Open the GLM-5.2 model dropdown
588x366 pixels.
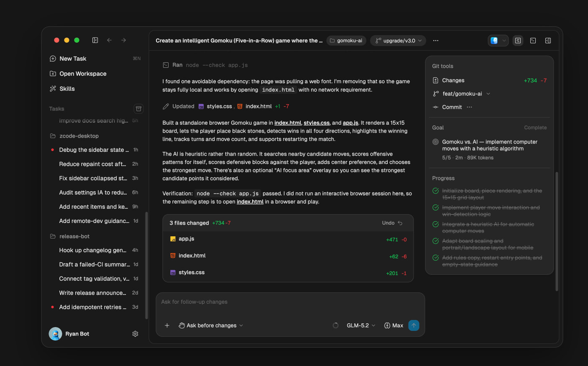tap(361, 325)
